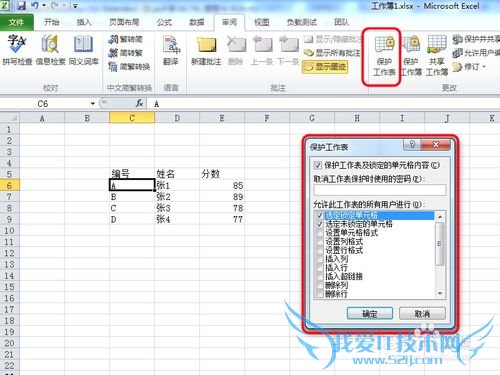Enable Format rows (设置行格式) checkbox
The image size is (500, 375).
click(x=320, y=250)
